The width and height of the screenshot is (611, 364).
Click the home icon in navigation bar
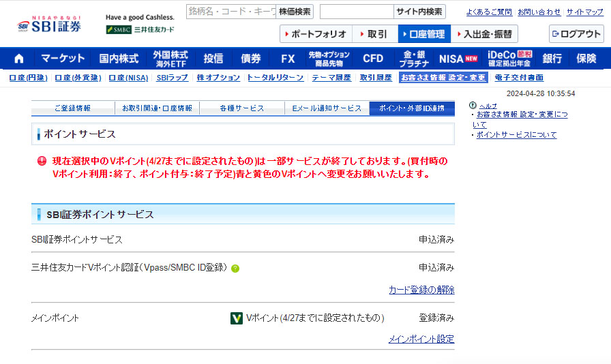pyautogui.click(x=18, y=59)
